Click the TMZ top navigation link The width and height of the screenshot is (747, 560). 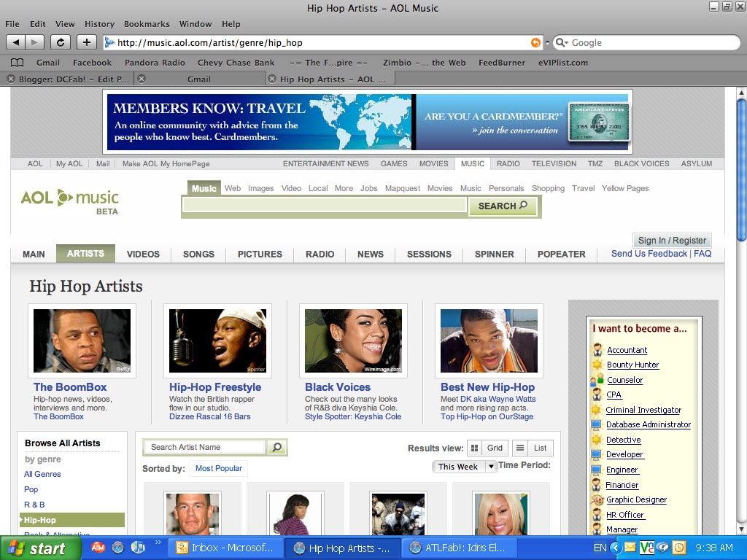[595, 163]
